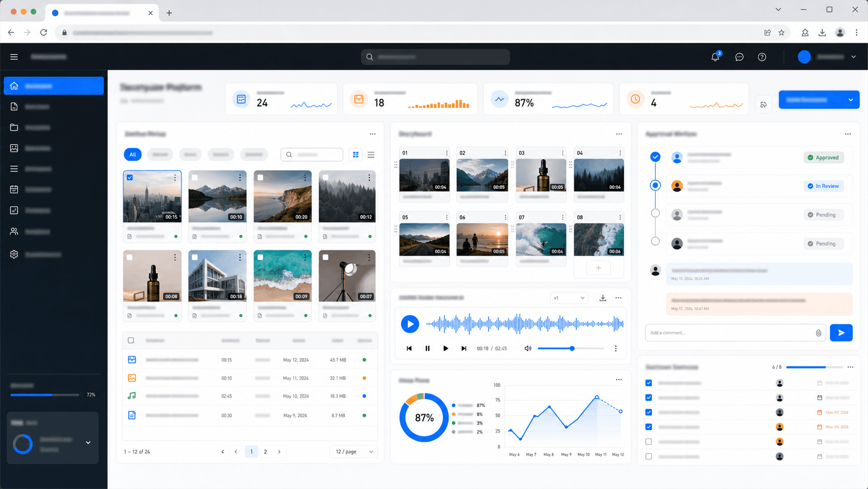This screenshot has width=868, height=489.
Task: Open the image gallery icon in the sidebar
Action: point(14,148)
